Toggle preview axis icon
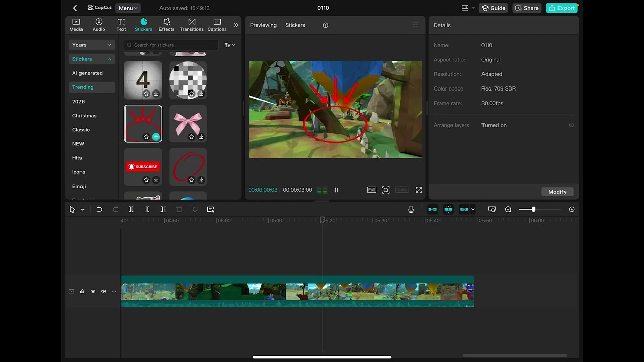The height and width of the screenshot is (362, 644). click(x=492, y=210)
